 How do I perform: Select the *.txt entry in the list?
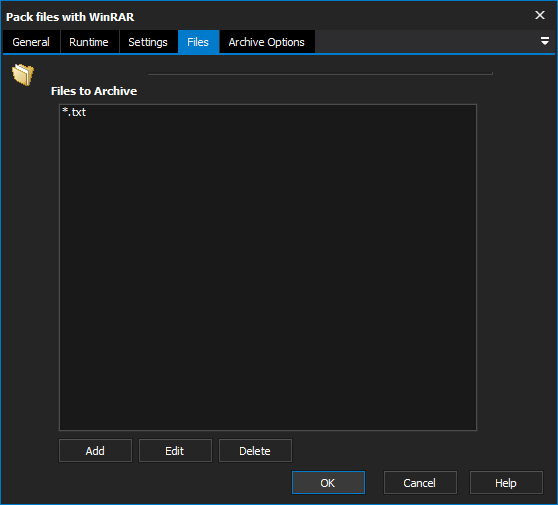74,112
